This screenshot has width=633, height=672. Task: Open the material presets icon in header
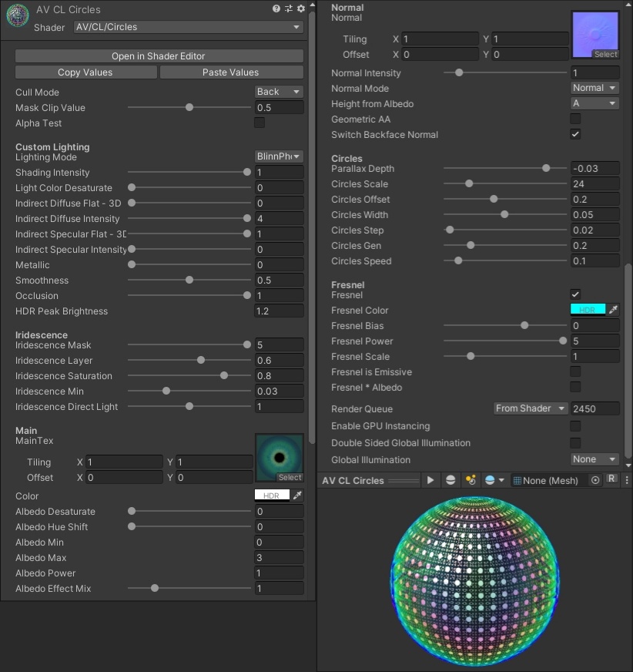(289, 9)
